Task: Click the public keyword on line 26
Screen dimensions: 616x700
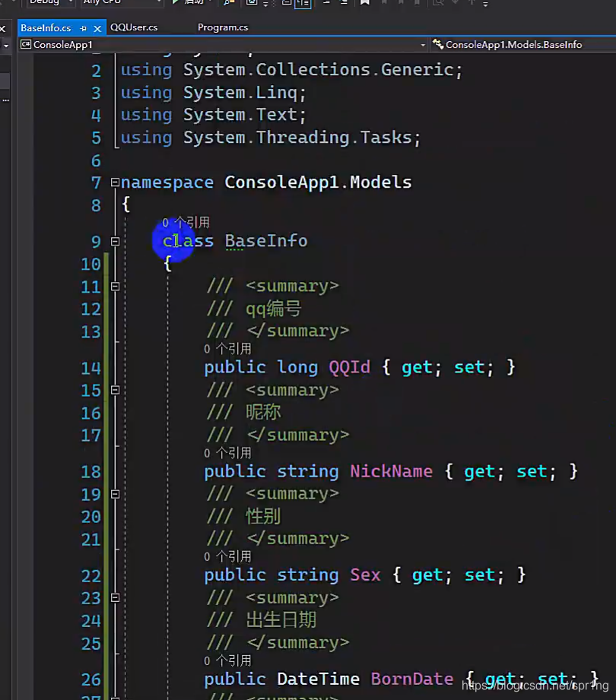Action: pyautogui.click(x=235, y=679)
